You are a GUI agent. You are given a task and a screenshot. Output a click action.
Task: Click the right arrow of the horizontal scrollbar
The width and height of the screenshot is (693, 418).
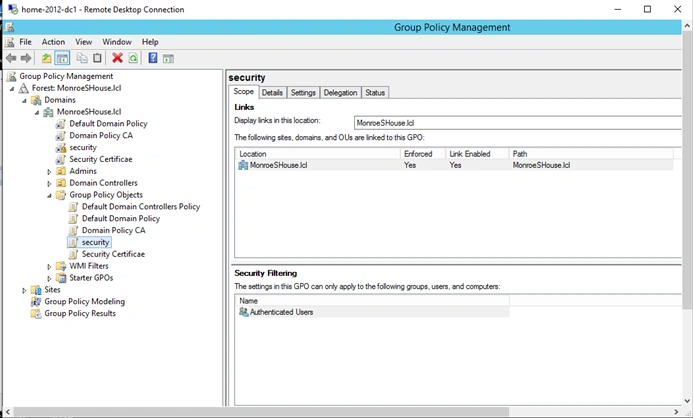(x=676, y=412)
